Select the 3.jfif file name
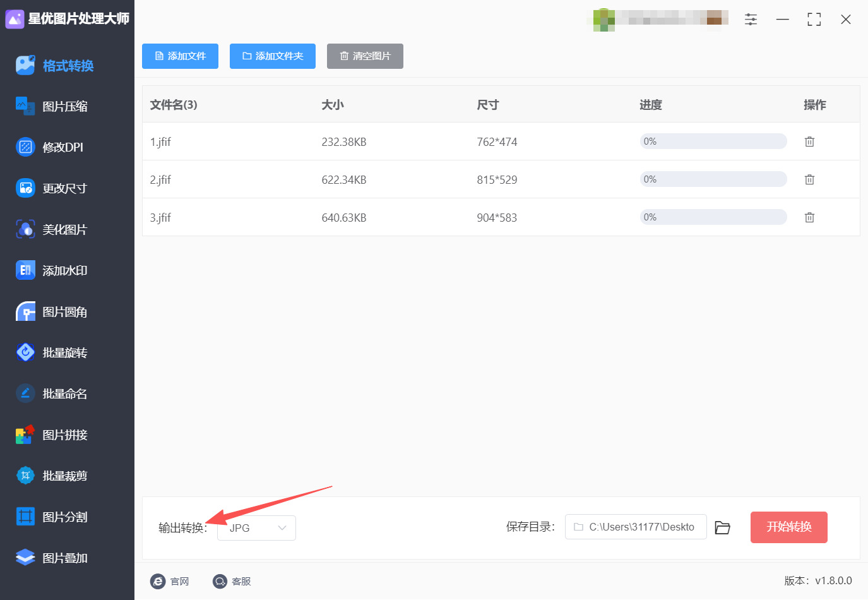 tap(160, 218)
